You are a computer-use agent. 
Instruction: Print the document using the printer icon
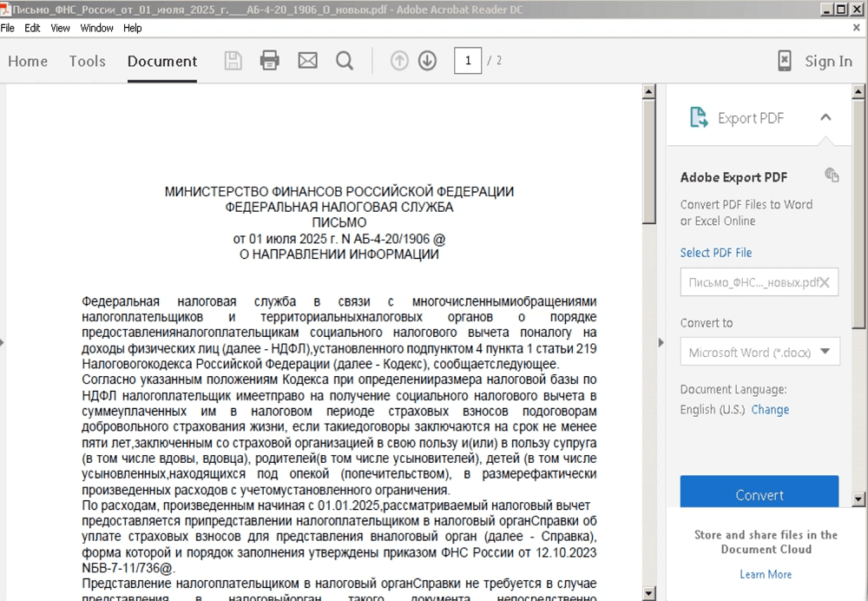pos(270,61)
